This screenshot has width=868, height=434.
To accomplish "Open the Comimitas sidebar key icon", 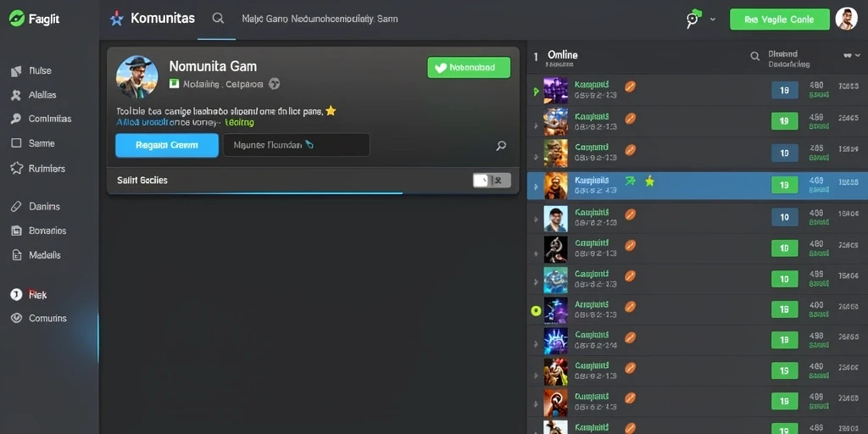I will pyautogui.click(x=16, y=119).
